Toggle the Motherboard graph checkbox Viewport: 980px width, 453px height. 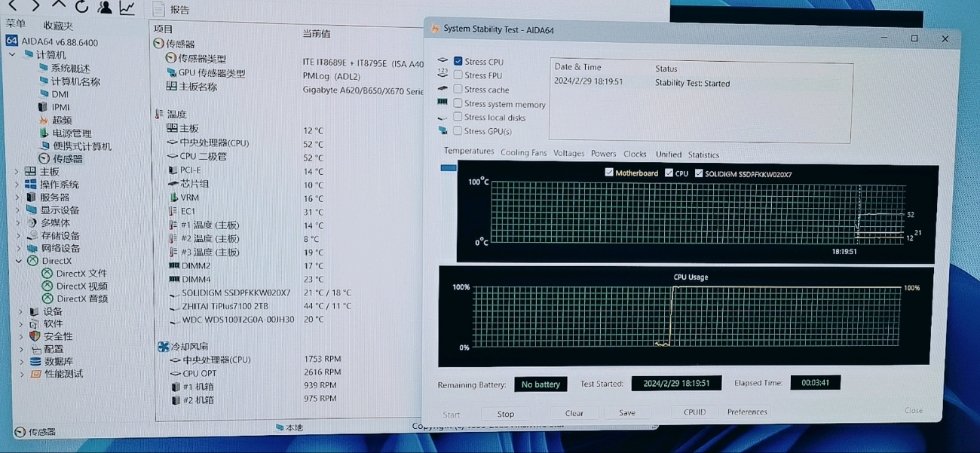(x=609, y=173)
